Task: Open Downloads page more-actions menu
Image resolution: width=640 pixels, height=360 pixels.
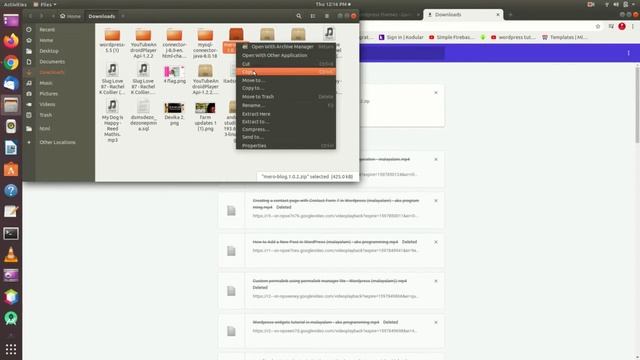Action: click(x=629, y=53)
